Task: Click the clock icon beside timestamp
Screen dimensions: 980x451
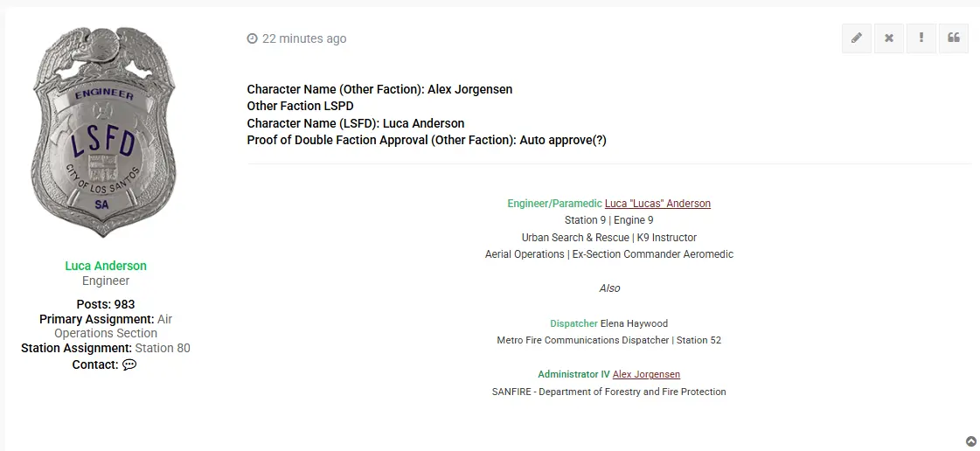Action: click(252, 38)
